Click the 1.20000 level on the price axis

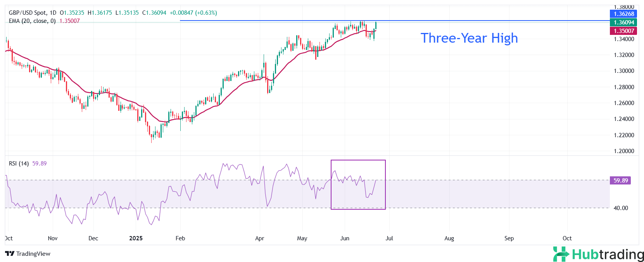click(624, 151)
